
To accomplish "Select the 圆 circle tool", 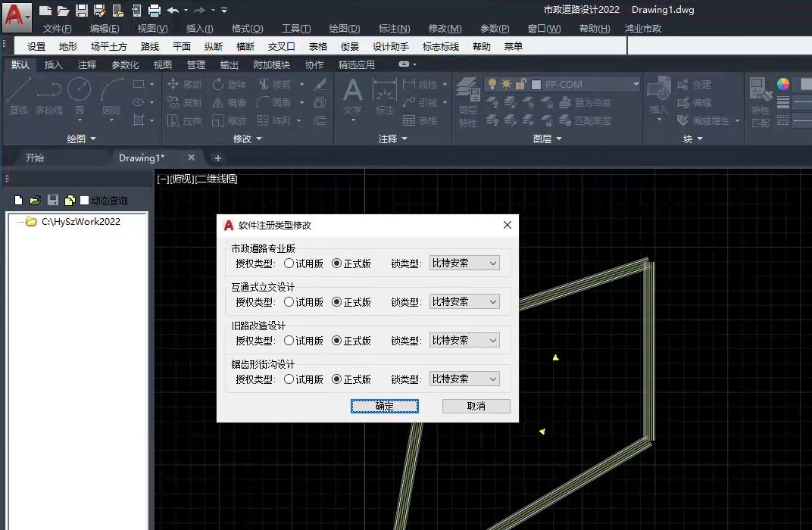I will click(80, 96).
